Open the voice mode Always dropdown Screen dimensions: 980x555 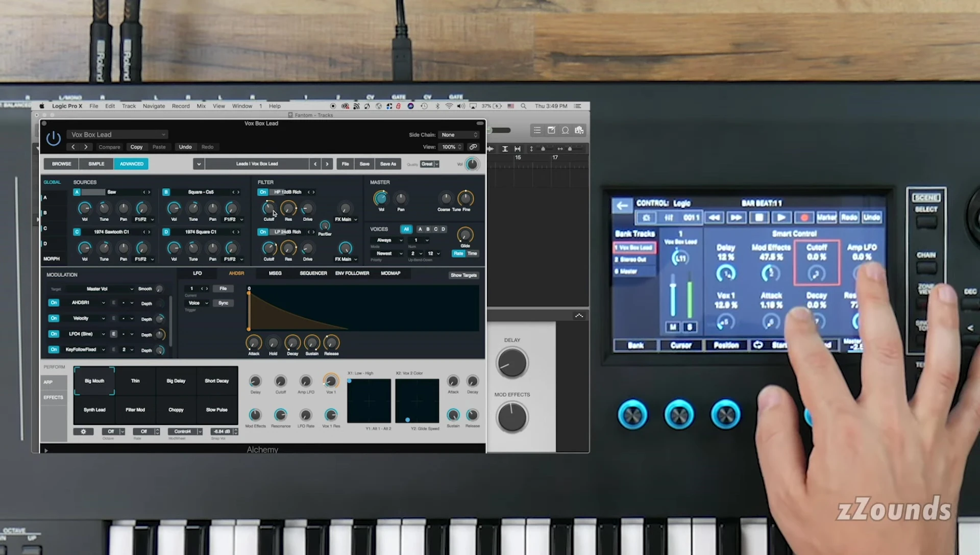point(388,240)
